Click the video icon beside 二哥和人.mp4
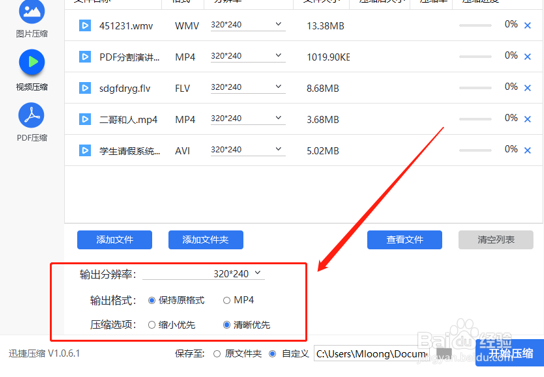This screenshot has width=544, height=377. [85, 119]
